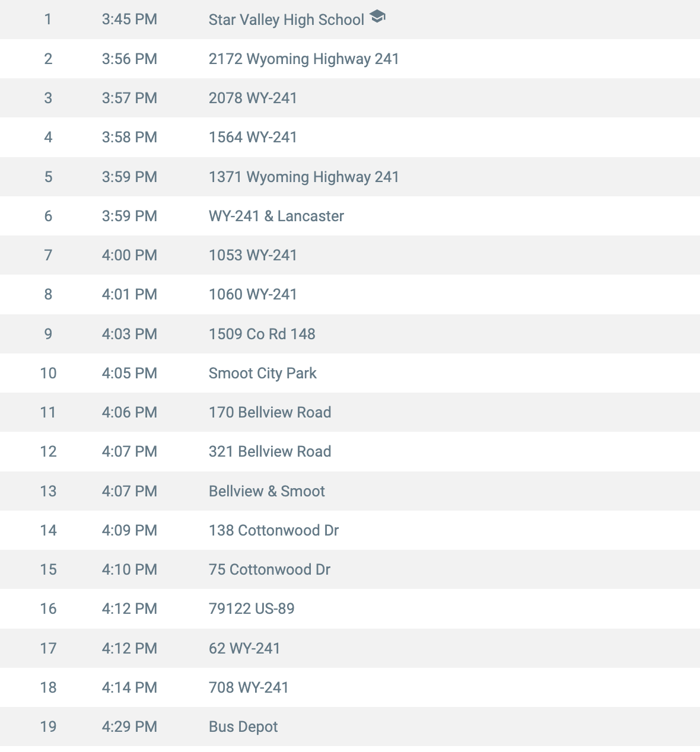The width and height of the screenshot is (700, 752).
Task: Select the 1060 WY-241 stop
Action: click(350, 294)
